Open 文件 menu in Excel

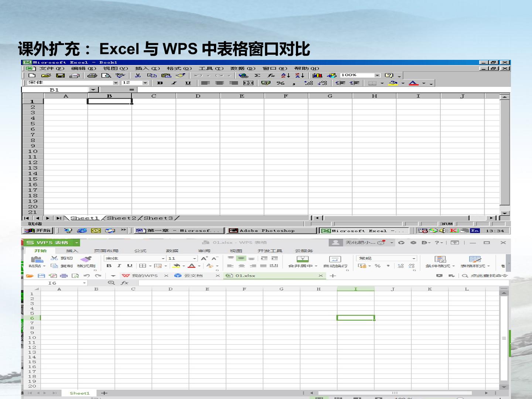(52, 68)
